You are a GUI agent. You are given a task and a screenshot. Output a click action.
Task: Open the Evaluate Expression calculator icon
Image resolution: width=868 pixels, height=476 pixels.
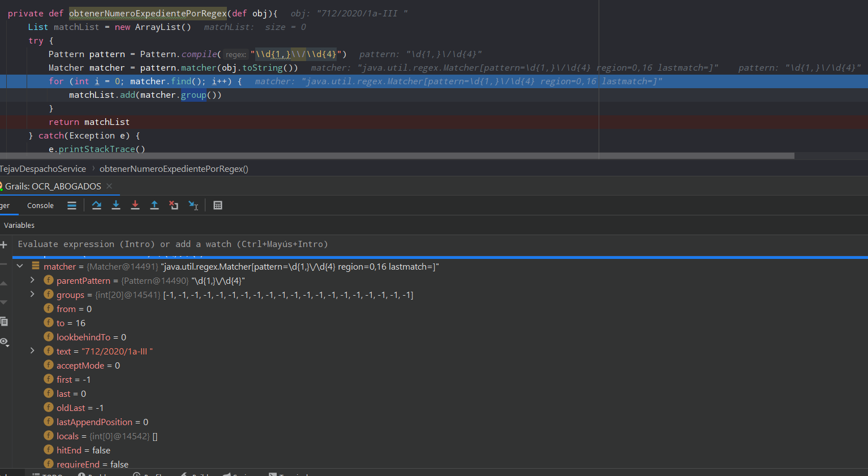click(218, 205)
